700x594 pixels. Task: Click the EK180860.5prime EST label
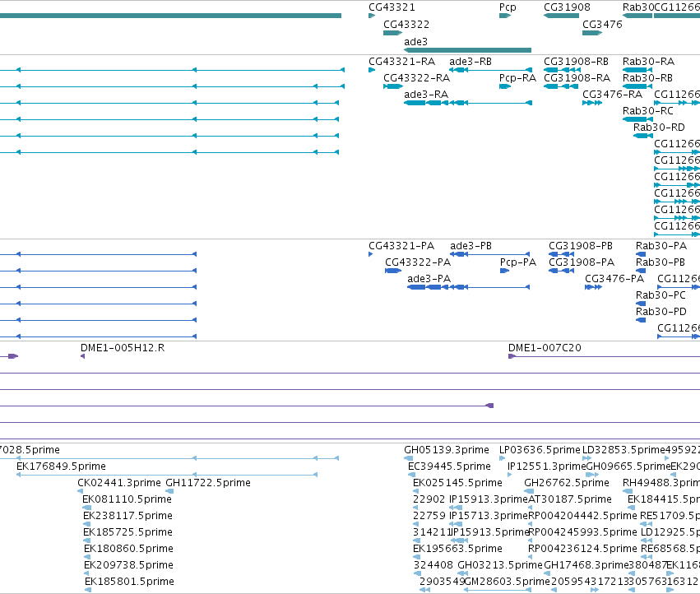click(x=128, y=549)
